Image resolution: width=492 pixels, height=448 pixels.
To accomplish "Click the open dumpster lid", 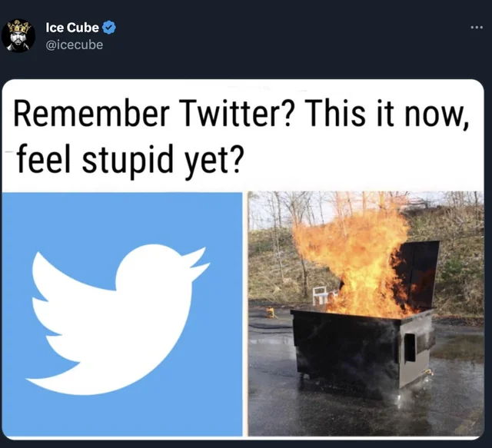I will coord(419,273).
